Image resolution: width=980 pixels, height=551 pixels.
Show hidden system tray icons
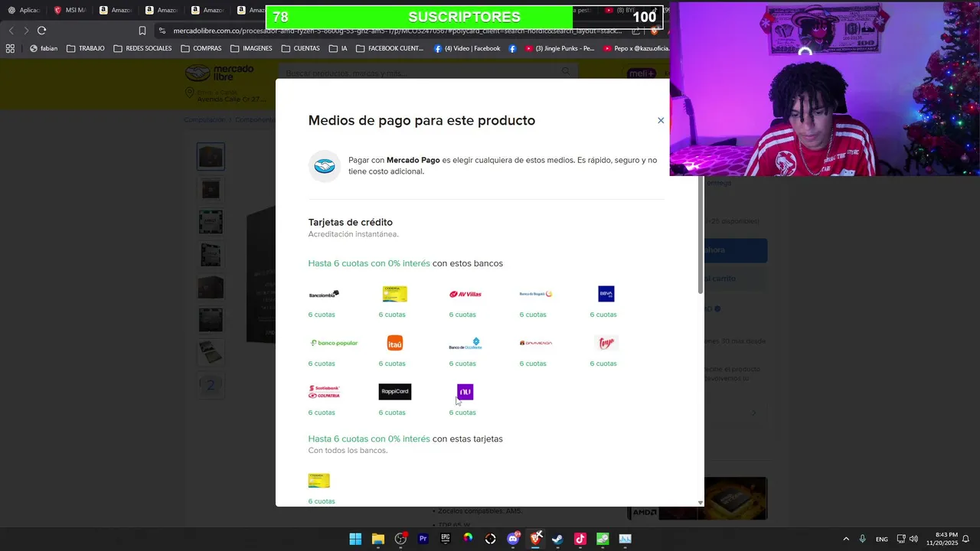[846, 539]
